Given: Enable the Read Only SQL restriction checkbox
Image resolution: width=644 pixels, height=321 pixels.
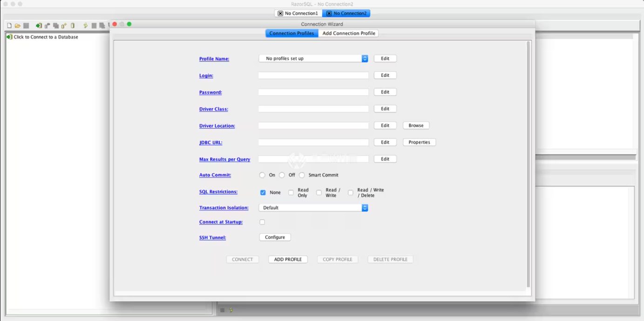Looking at the screenshot, I should tap(291, 192).
